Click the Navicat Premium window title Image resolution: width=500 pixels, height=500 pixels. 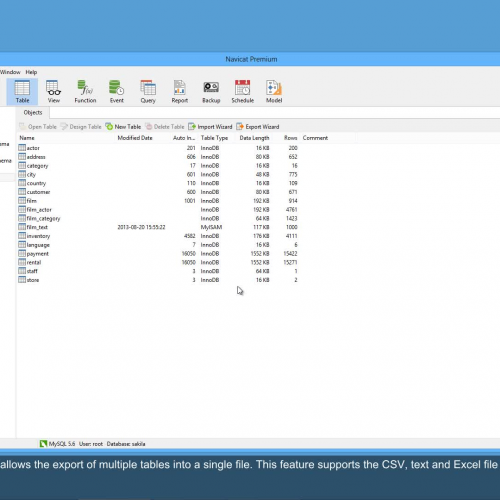point(251,59)
